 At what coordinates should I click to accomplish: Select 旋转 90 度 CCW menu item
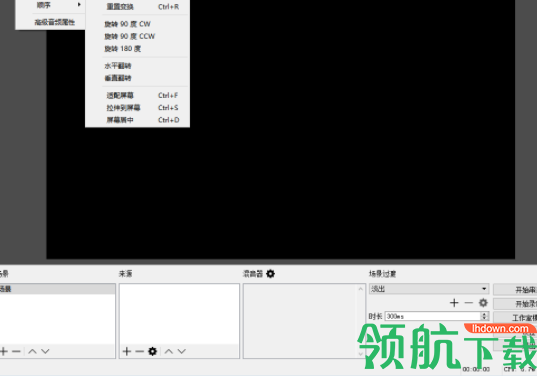coord(137,36)
